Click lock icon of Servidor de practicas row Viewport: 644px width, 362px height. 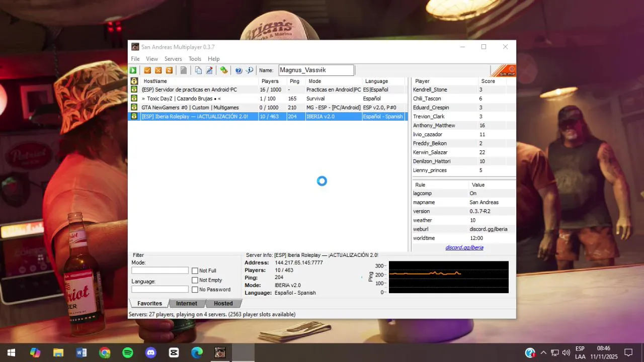click(134, 89)
